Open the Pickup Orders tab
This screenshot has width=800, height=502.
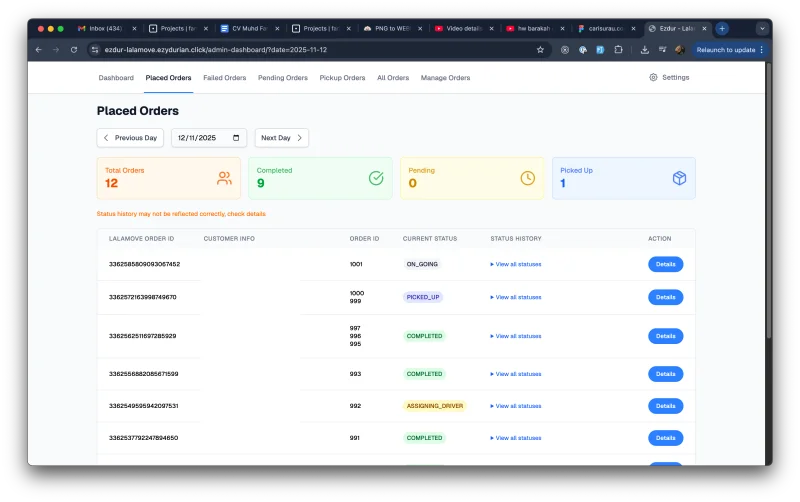(342, 78)
